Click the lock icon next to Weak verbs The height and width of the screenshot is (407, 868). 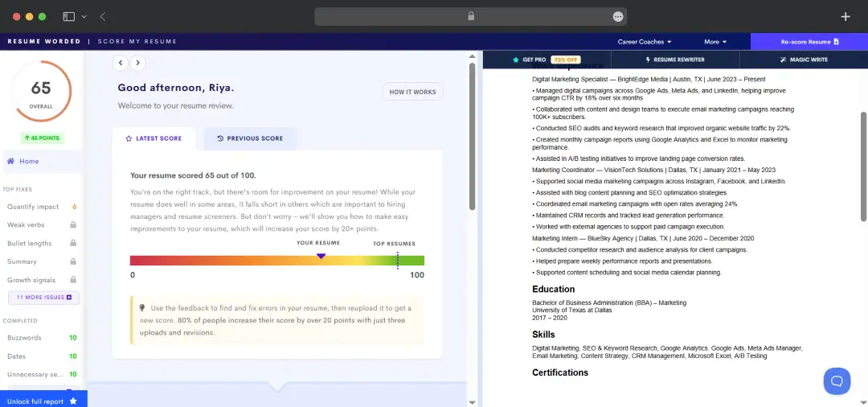click(73, 225)
